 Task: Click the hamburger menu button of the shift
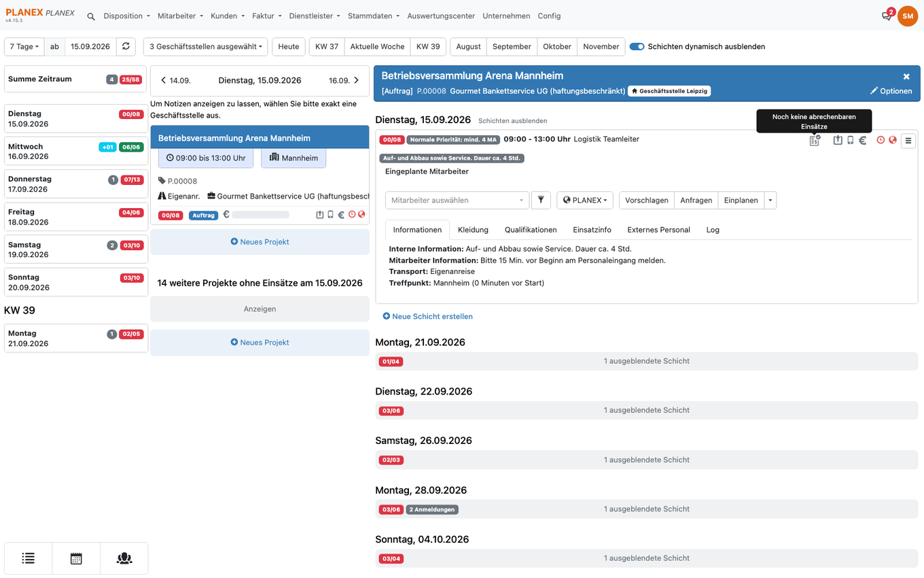(908, 141)
